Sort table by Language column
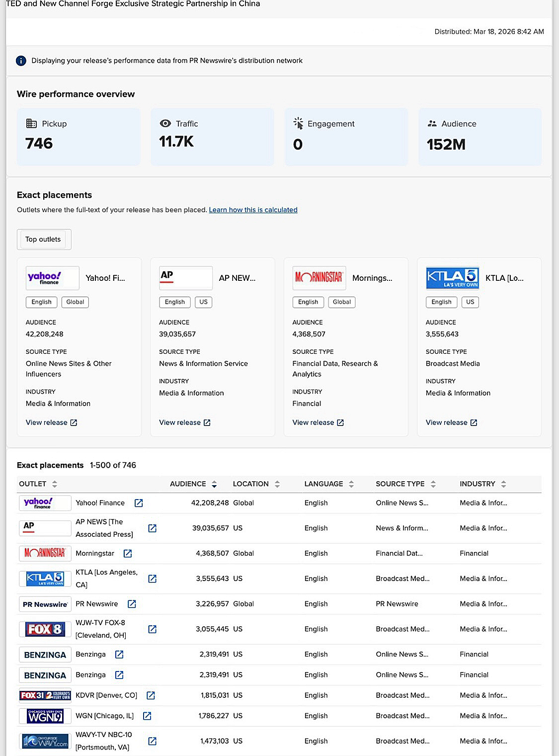The width and height of the screenshot is (559, 756). coord(351,484)
